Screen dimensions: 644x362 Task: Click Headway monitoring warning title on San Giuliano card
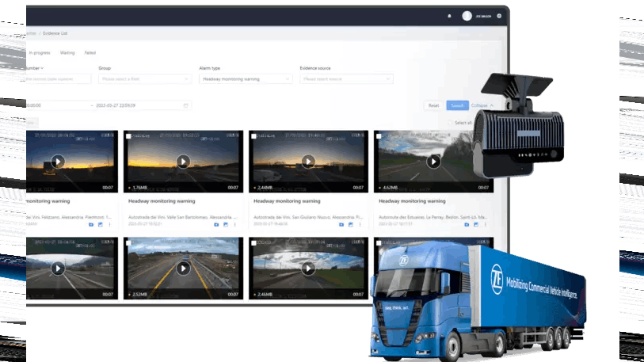pos(287,201)
